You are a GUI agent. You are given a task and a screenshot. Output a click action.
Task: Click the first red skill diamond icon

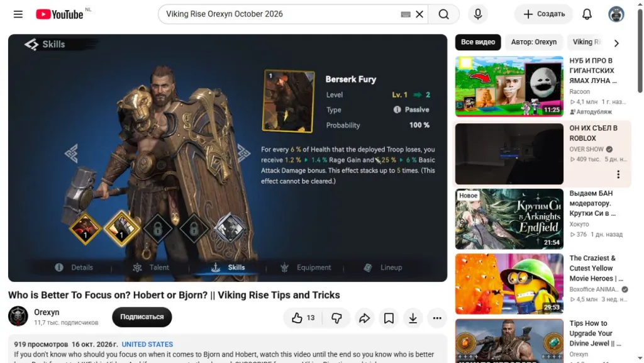(x=85, y=229)
